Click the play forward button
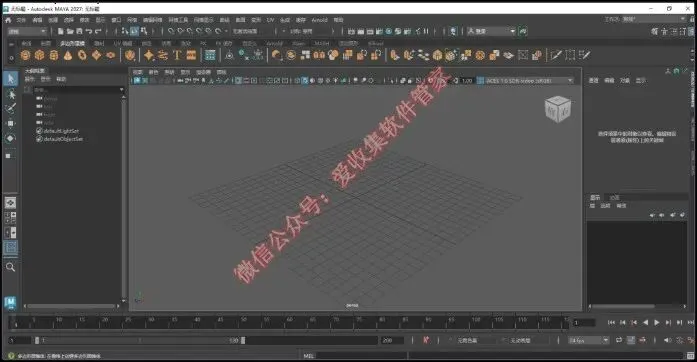Screen dimensions: 697x362 click(657, 322)
